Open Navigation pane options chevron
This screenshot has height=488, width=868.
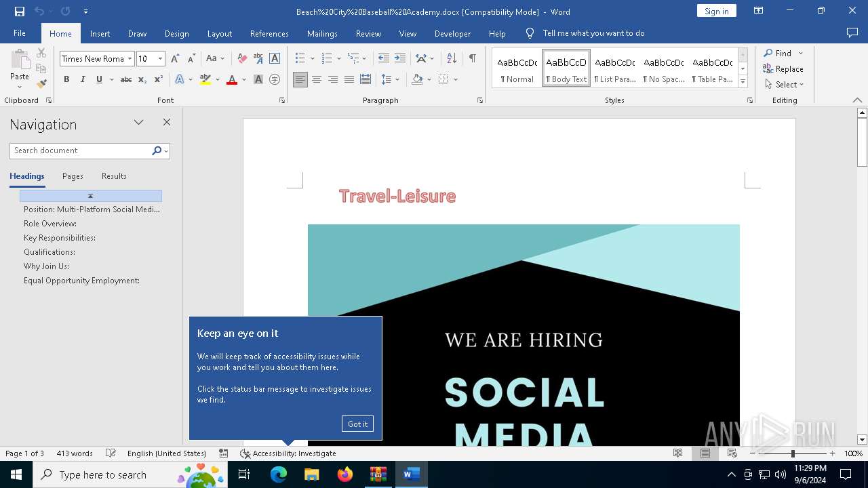click(139, 123)
